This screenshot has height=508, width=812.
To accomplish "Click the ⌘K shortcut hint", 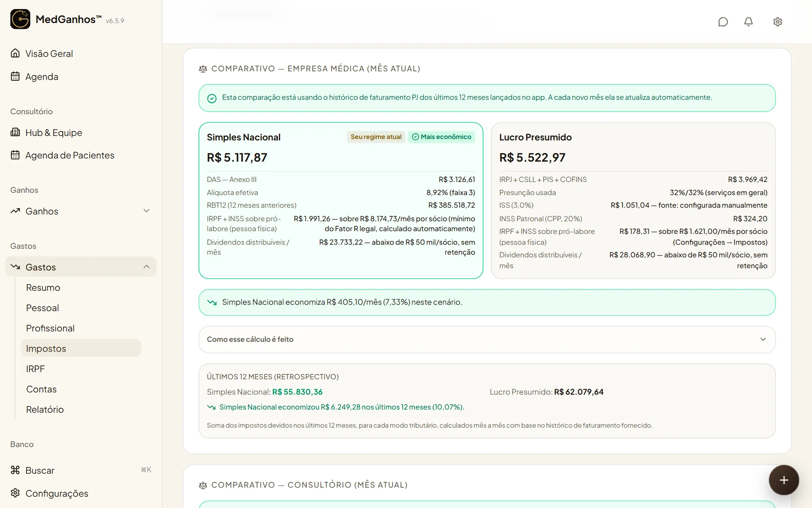I will 146,470.
